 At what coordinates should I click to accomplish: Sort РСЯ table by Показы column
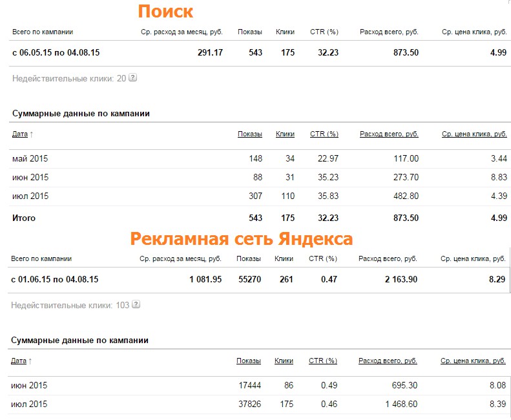(x=248, y=361)
